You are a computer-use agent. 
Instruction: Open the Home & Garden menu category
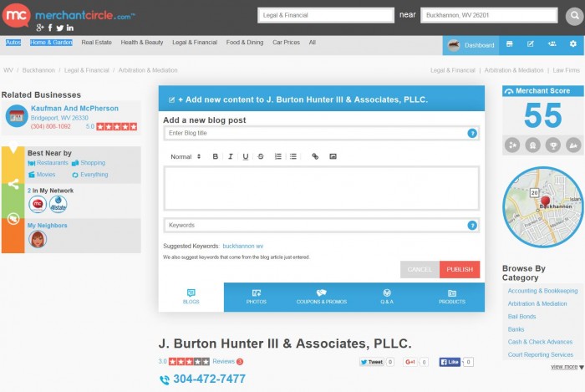pos(51,43)
